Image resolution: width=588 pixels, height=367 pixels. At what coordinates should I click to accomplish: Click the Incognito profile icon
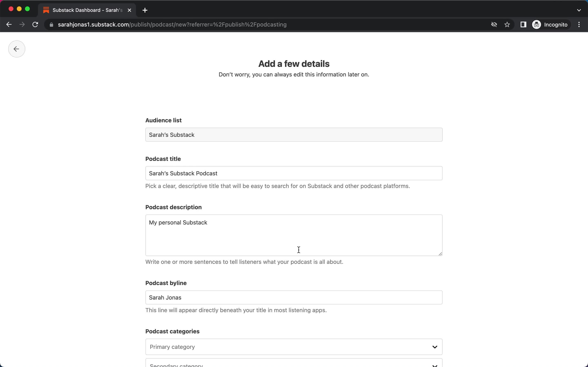tap(537, 24)
